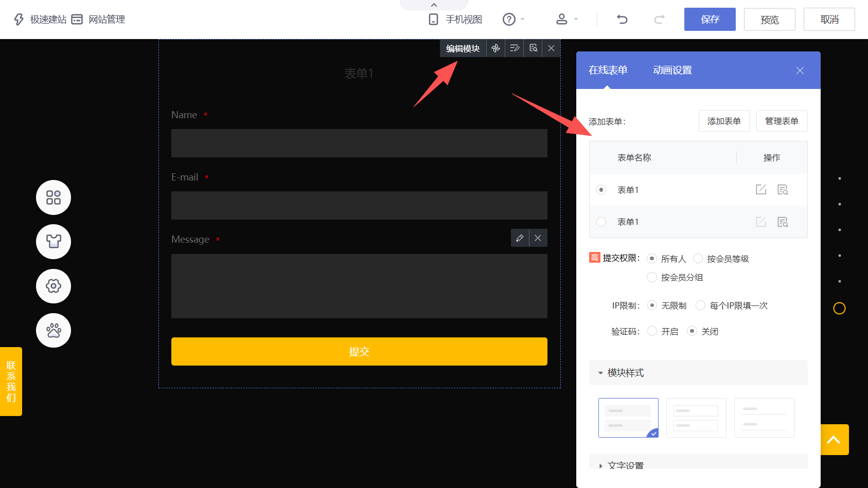Enable 验证码 by selecting 开启
The image size is (868, 488).
coord(652,331)
